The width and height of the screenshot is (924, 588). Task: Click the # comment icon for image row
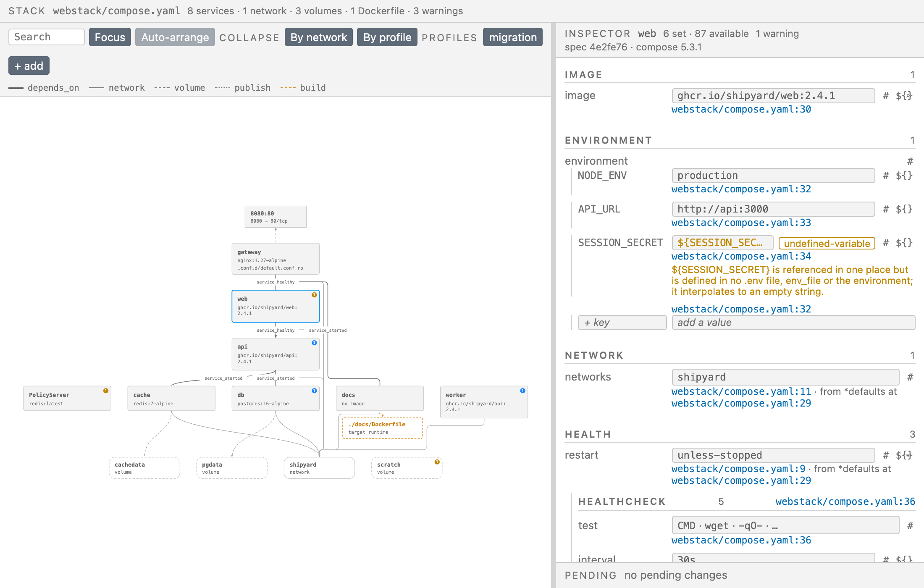[886, 96]
